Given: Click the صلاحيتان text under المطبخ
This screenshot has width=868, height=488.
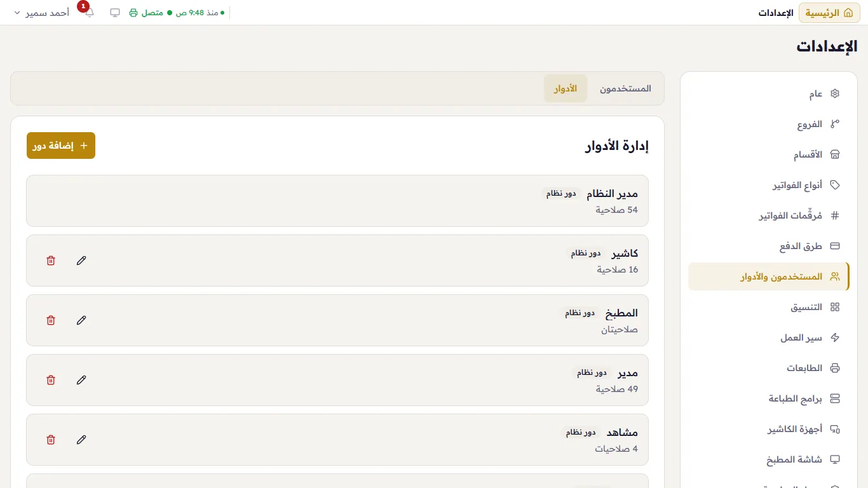Looking at the screenshot, I should pos(620,329).
